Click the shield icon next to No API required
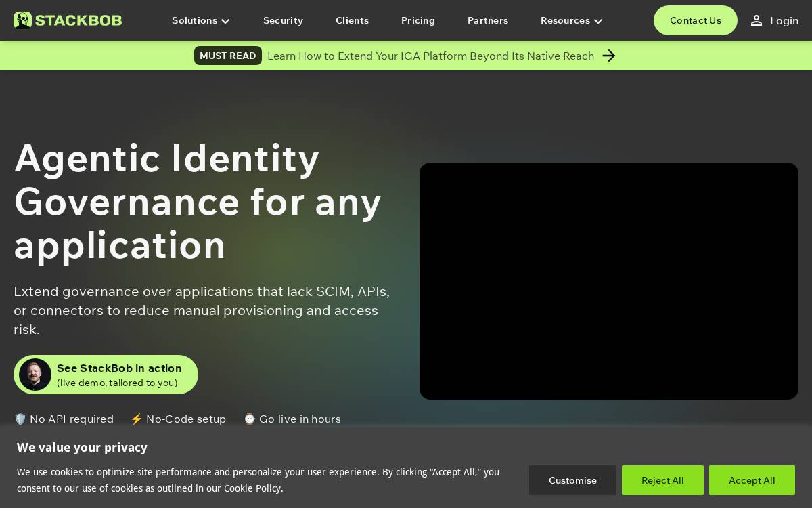Screen dimensions: 812x508 coord(20,419)
